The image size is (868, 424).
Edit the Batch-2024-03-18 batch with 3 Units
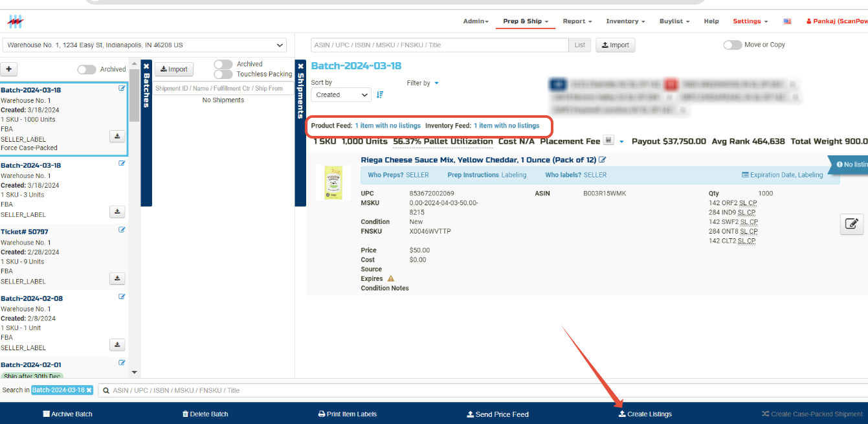pos(122,164)
